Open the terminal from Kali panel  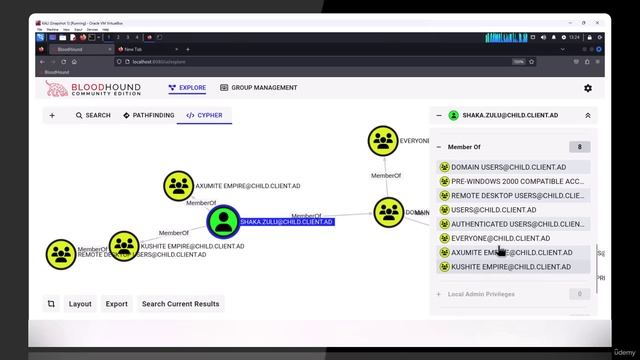[x=92, y=38]
